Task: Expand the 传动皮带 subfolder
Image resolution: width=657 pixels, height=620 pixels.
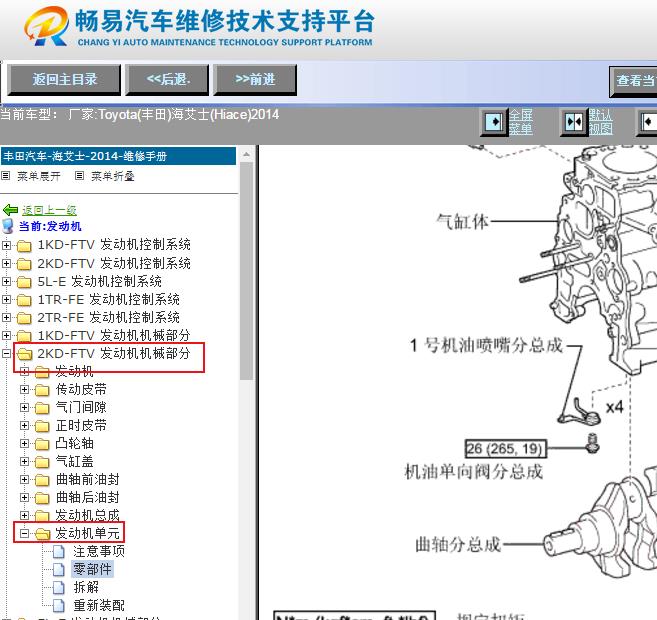Action: point(24,390)
